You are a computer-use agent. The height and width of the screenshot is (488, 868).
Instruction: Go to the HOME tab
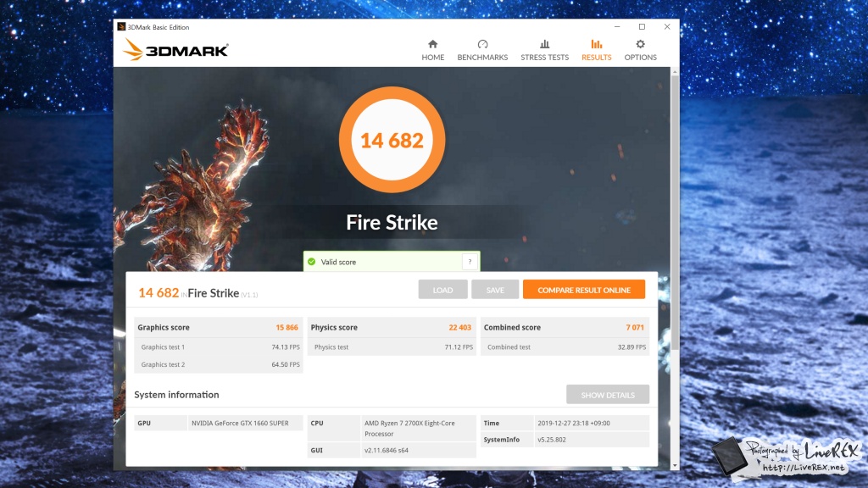432,50
